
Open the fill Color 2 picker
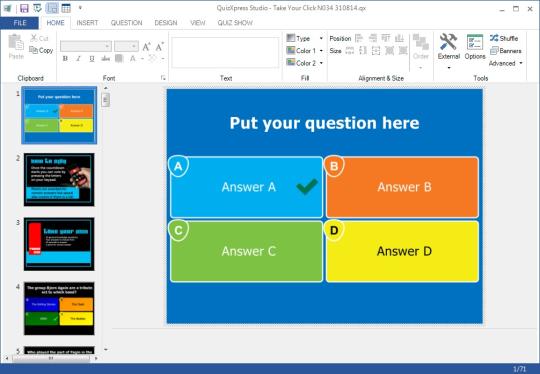(305, 63)
